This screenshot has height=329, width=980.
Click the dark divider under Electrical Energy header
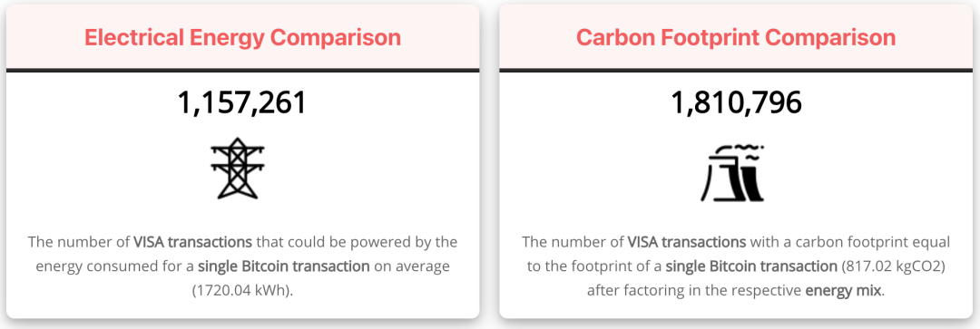[x=242, y=71]
